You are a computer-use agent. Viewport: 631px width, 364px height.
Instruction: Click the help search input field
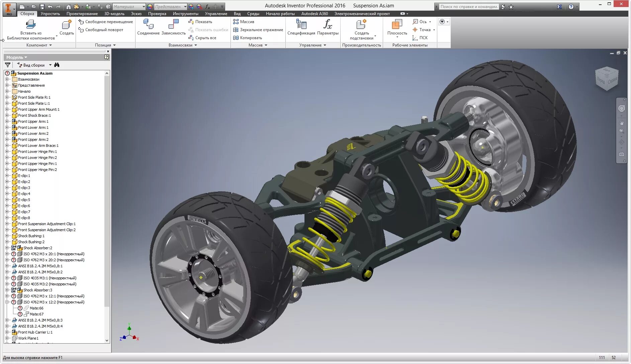[469, 7]
